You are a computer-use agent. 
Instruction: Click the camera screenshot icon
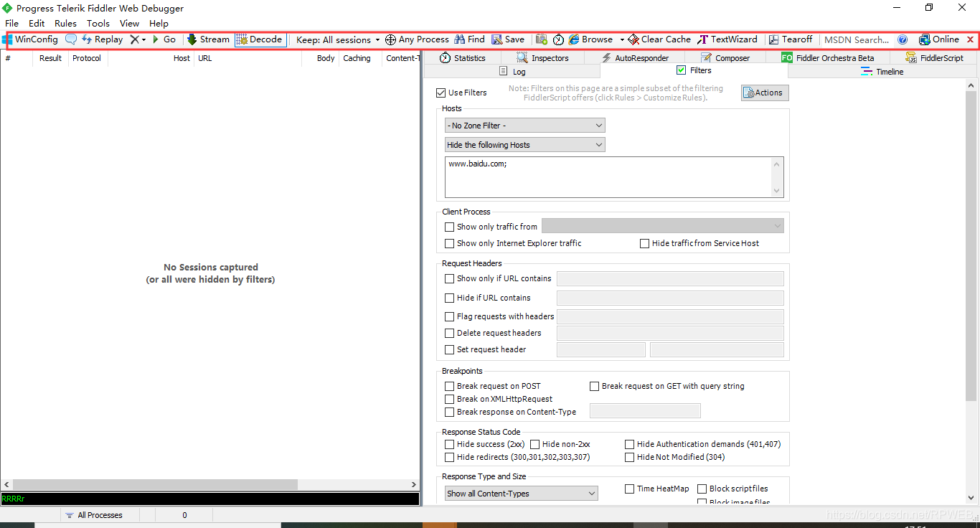tap(542, 39)
